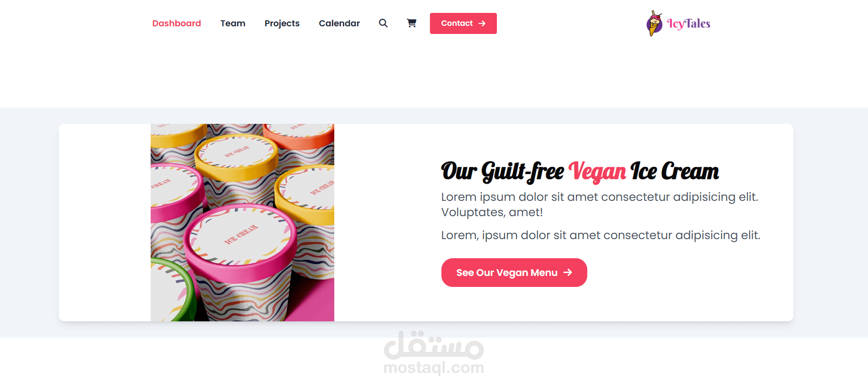
Task: Open the Team nav item
Action: pyautogui.click(x=233, y=23)
